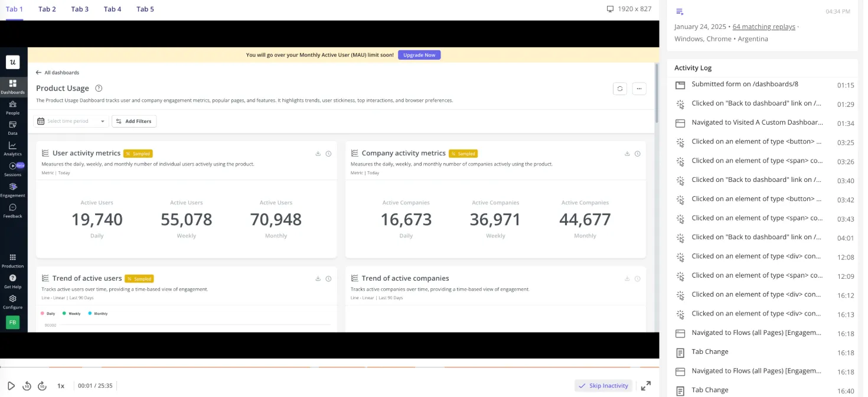Image resolution: width=868 pixels, height=397 pixels.
Task: Click the 16,673 daily active companies value
Action: point(406,220)
